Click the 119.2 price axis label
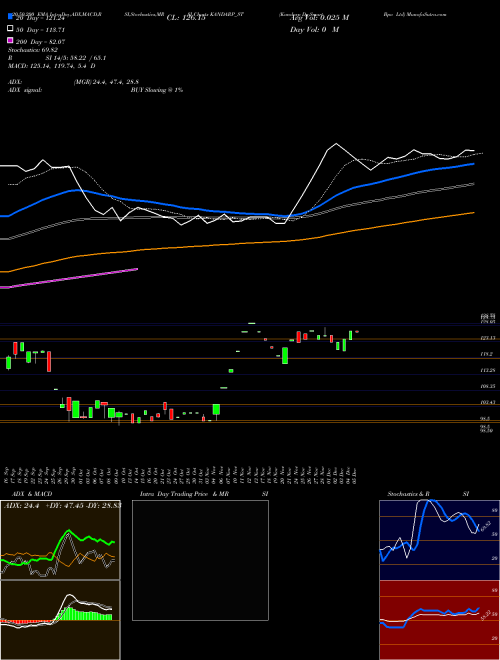500x660 pixels. click(486, 354)
